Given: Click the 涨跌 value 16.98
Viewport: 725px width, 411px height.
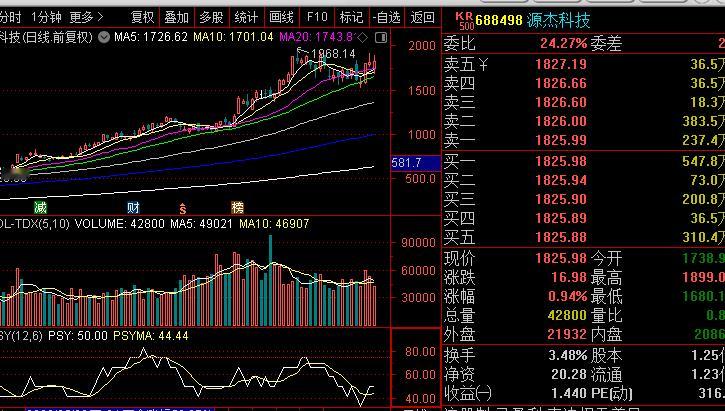Looking at the screenshot, I should coord(569,277).
